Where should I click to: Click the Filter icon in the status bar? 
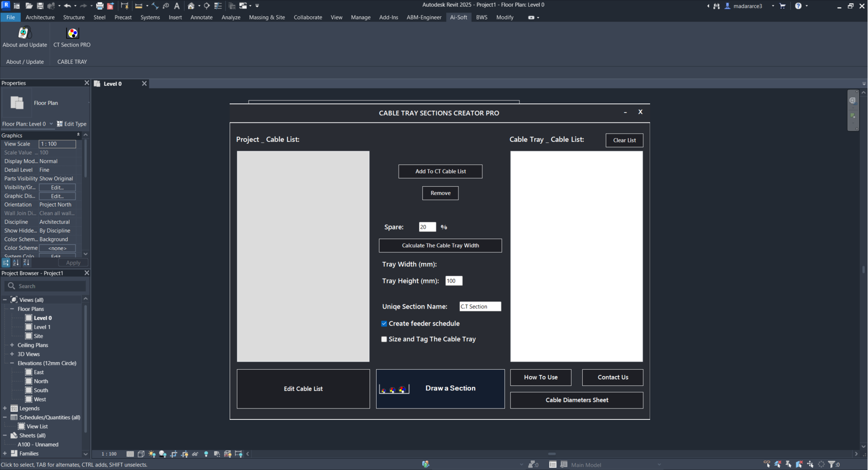point(832,465)
